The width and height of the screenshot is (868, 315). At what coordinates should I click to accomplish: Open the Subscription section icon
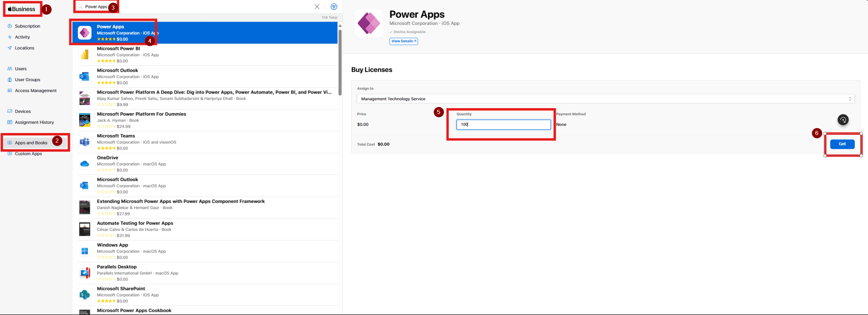(10, 26)
